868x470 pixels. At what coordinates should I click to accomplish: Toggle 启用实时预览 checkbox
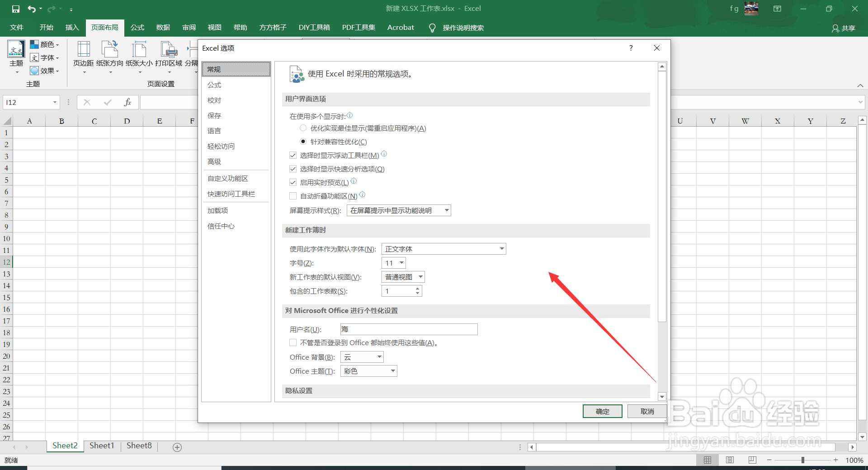click(x=293, y=182)
